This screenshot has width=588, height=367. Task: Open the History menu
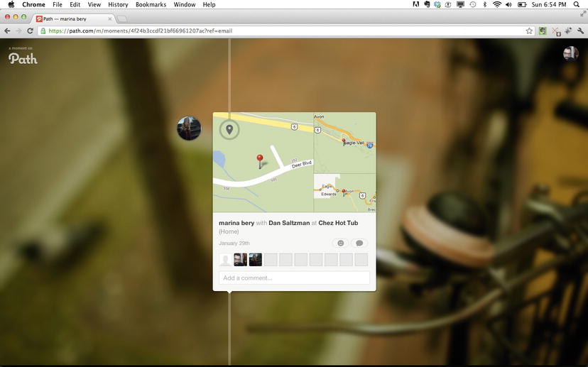[118, 4]
